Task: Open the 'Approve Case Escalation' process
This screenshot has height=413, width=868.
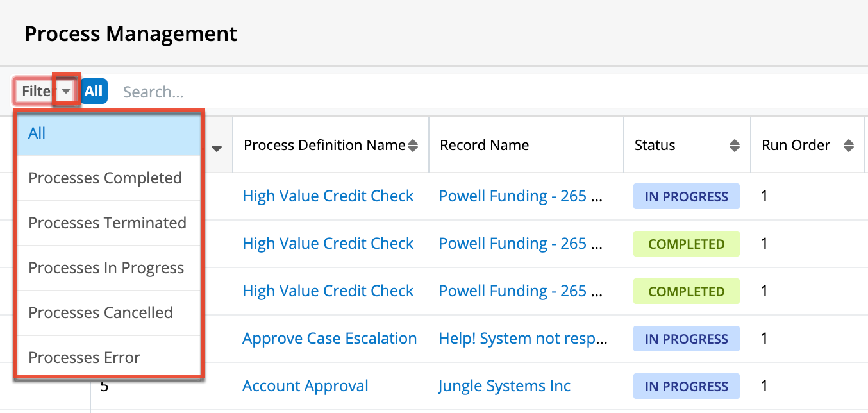Action: 330,338
